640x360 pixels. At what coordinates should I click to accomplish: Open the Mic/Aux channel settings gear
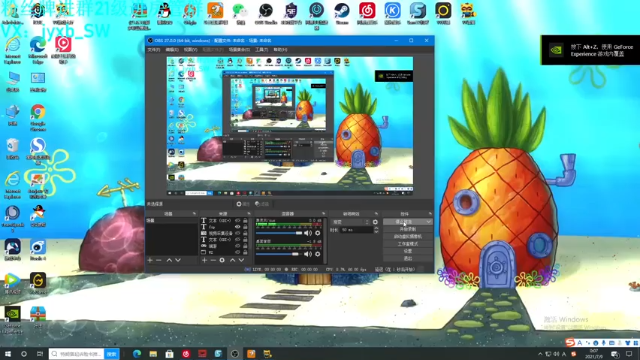[318, 233]
